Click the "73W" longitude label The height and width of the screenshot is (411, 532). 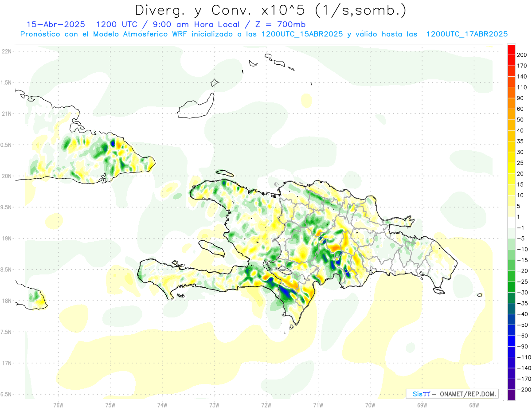(214, 405)
